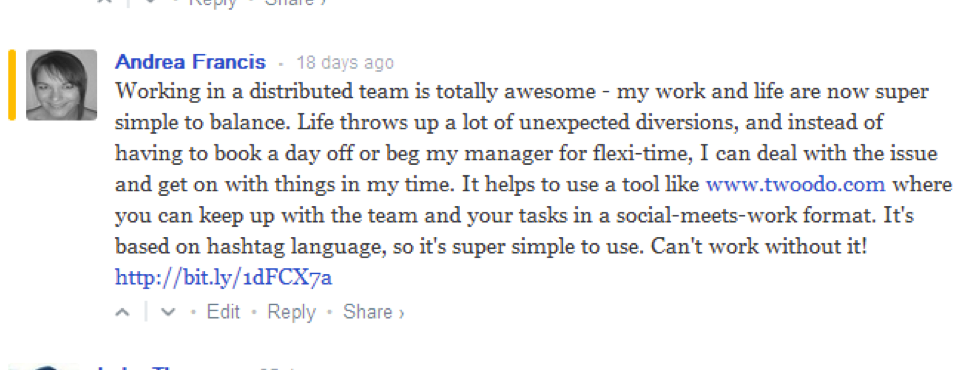Click the upvote arrow of the comment above
The height and width of the screenshot is (370, 973).
(106, 2)
